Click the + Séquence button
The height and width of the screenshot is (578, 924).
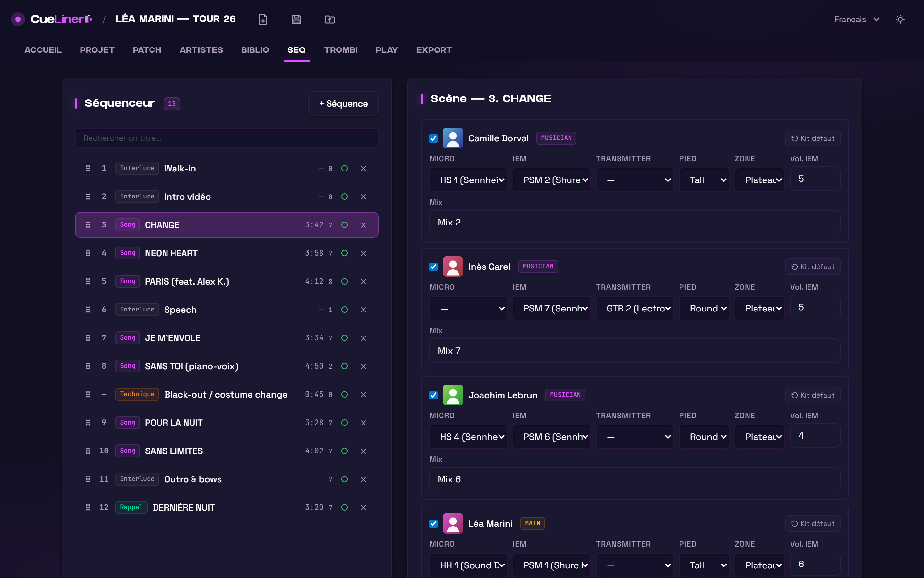click(x=343, y=104)
